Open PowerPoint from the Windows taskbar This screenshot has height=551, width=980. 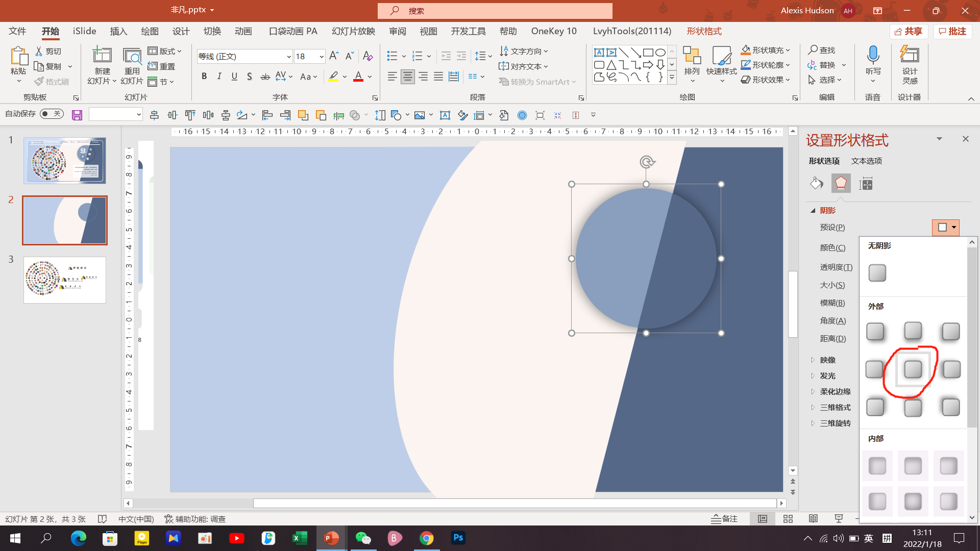[x=331, y=538]
